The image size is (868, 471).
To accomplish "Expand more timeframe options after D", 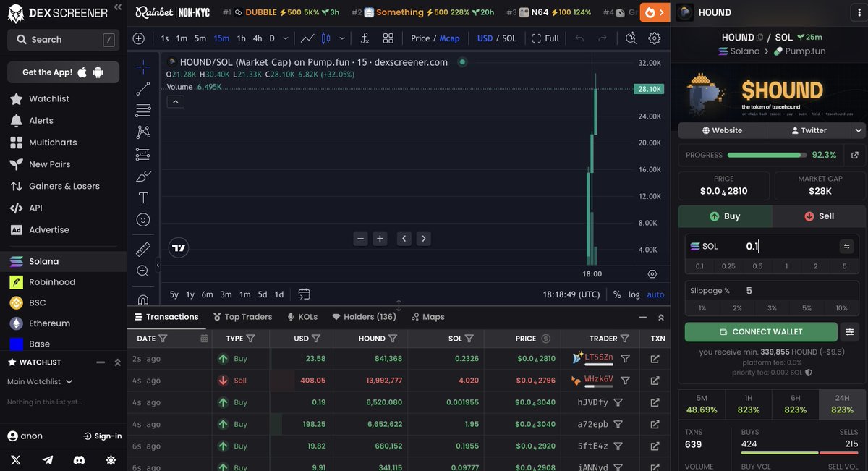I will click(x=286, y=38).
